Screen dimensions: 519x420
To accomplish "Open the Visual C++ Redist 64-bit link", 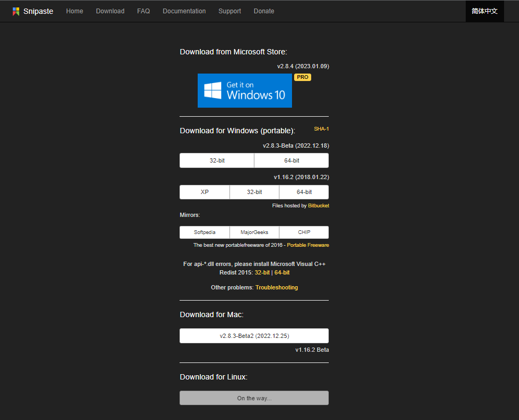I will pos(282,272).
